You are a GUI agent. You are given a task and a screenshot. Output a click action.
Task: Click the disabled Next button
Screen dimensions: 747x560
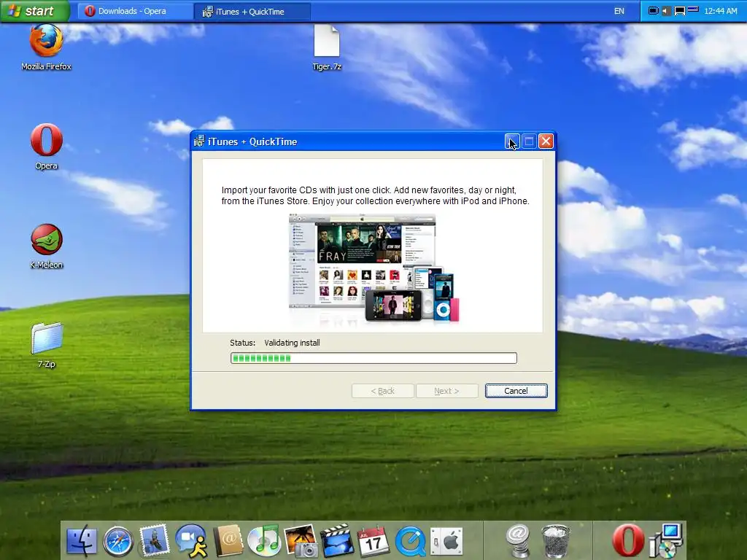(x=447, y=391)
